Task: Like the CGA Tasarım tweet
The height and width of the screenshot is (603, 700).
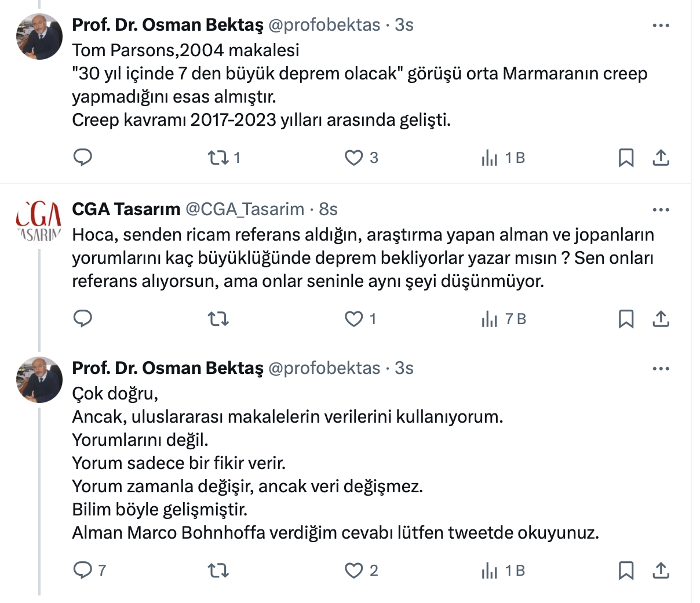Action: click(353, 318)
